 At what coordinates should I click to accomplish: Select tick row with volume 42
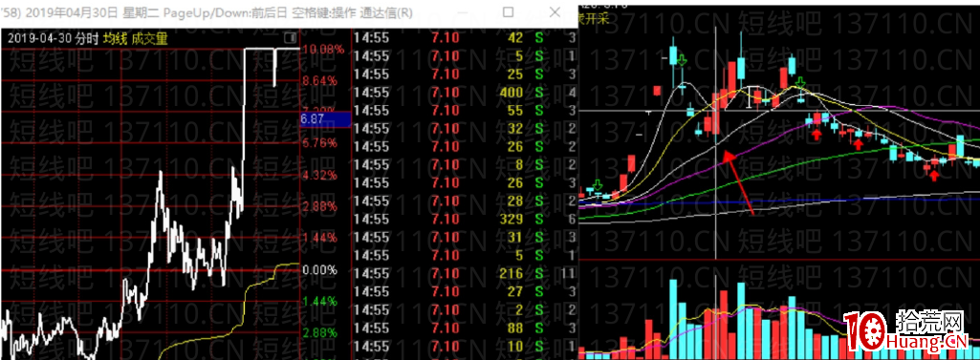tap(465, 38)
